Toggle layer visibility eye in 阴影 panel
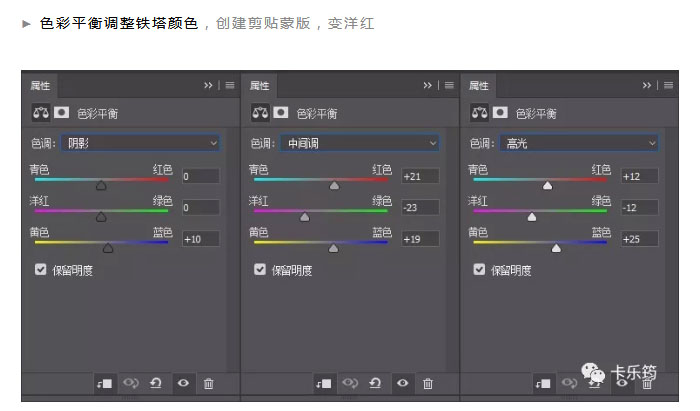This screenshot has height=411, width=700. [x=183, y=383]
